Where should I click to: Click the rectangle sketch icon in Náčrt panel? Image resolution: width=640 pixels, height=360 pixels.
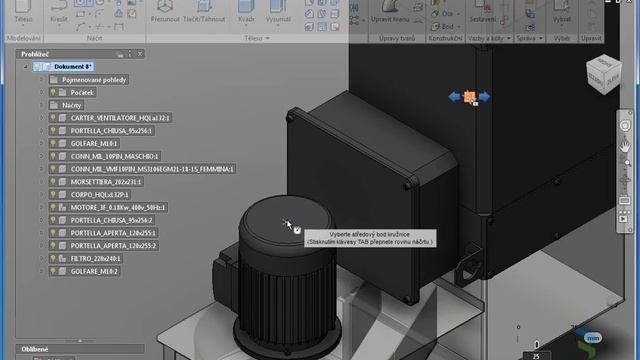tap(80, 15)
